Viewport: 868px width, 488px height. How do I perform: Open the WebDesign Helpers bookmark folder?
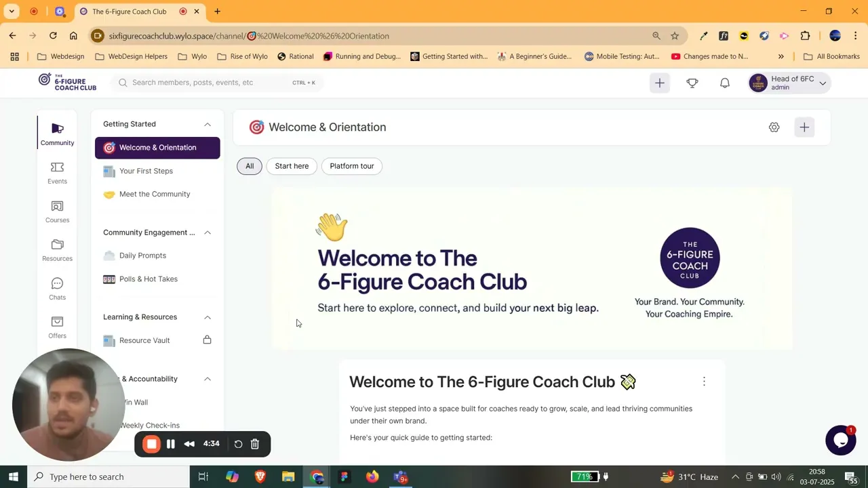pyautogui.click(x=131, y=56)
